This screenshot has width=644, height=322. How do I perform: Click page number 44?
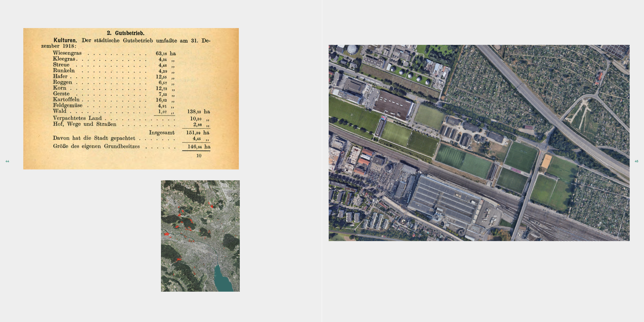point(7,161)
